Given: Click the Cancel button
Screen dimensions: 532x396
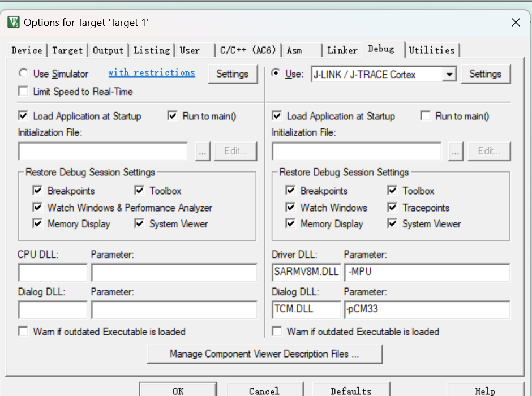Looking at the screenshot, I should click(264, 390).
